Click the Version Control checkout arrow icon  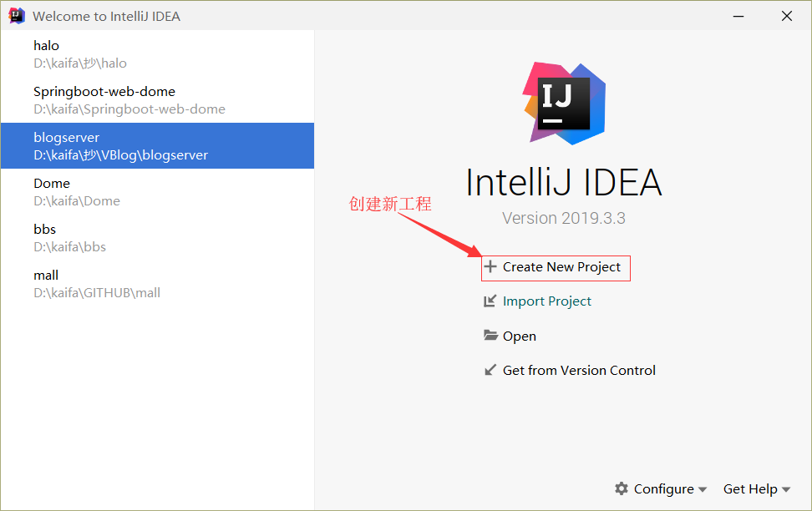[x=490, y=370]
